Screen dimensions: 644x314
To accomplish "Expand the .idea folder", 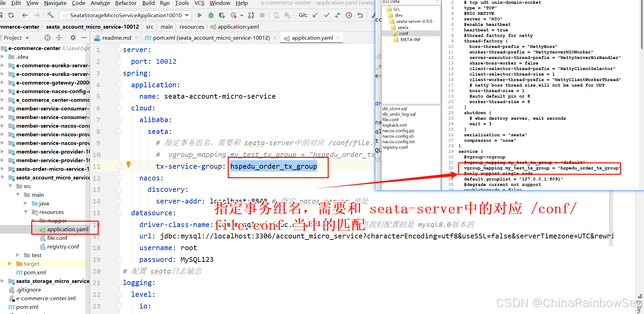I will 3,57.
